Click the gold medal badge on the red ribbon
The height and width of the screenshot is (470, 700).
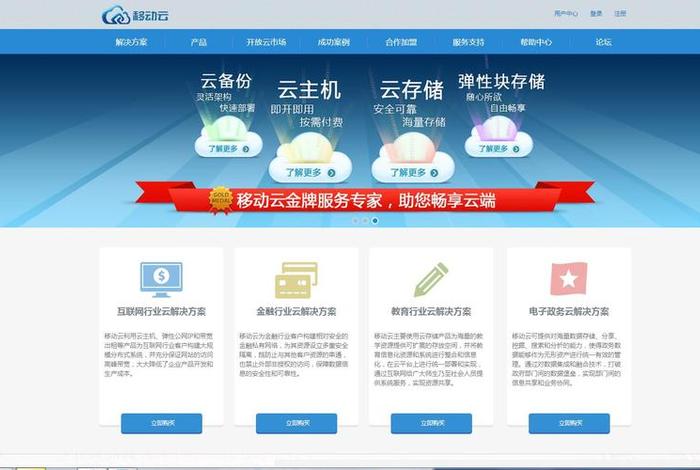(x=221, y=200)
